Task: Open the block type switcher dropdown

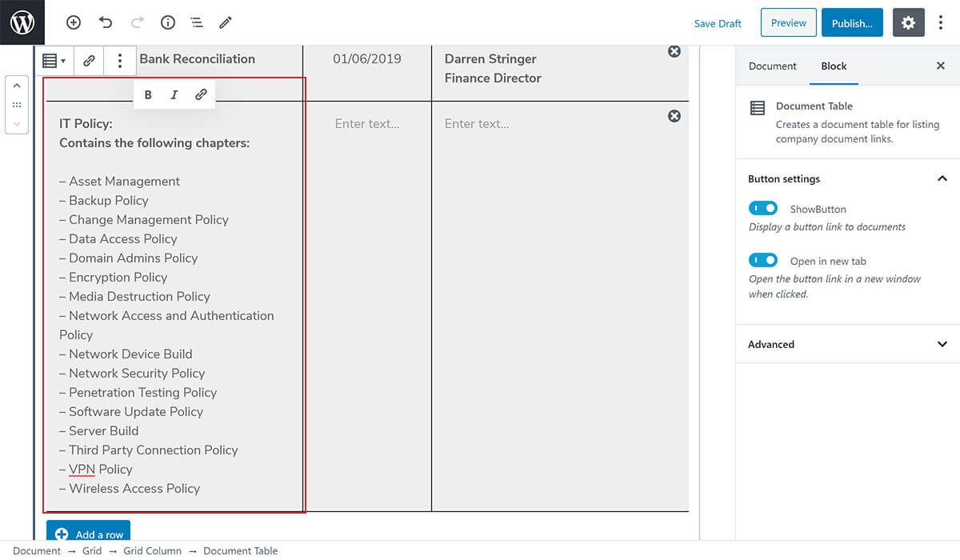Action: click(54, 60)
